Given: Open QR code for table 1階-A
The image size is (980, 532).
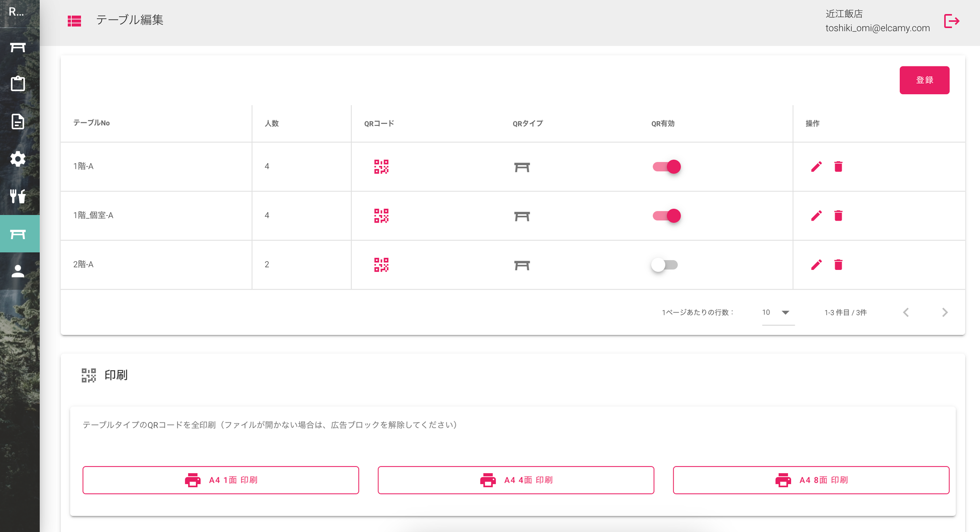Looking at the screenshot, I should [x=381, y=166].
